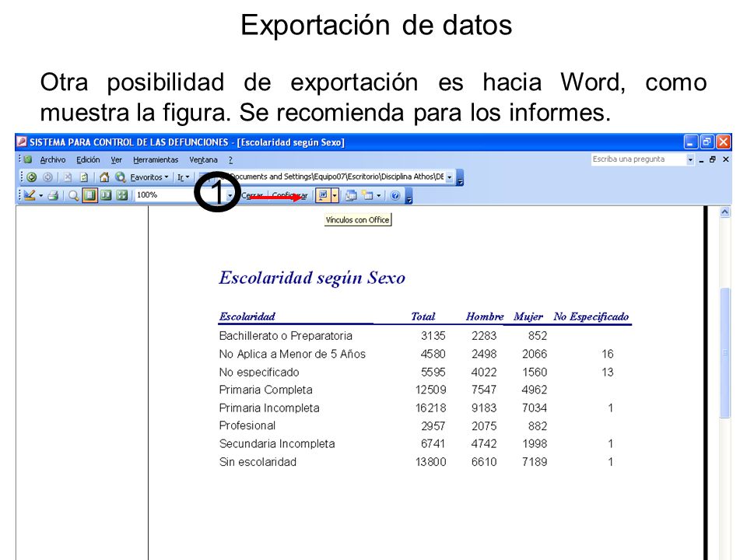Open the Ir dropdown
The image size is (747, 560).
pos(183,177)
